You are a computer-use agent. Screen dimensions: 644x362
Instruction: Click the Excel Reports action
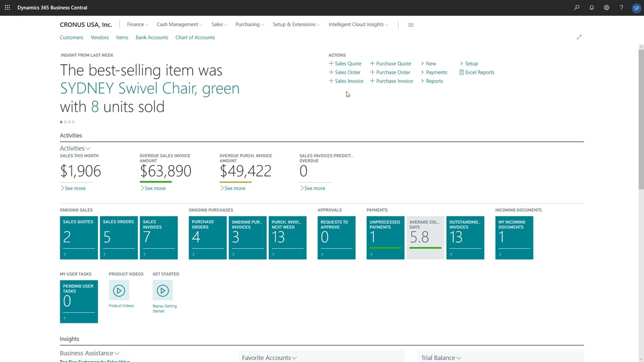pos(476,72)
